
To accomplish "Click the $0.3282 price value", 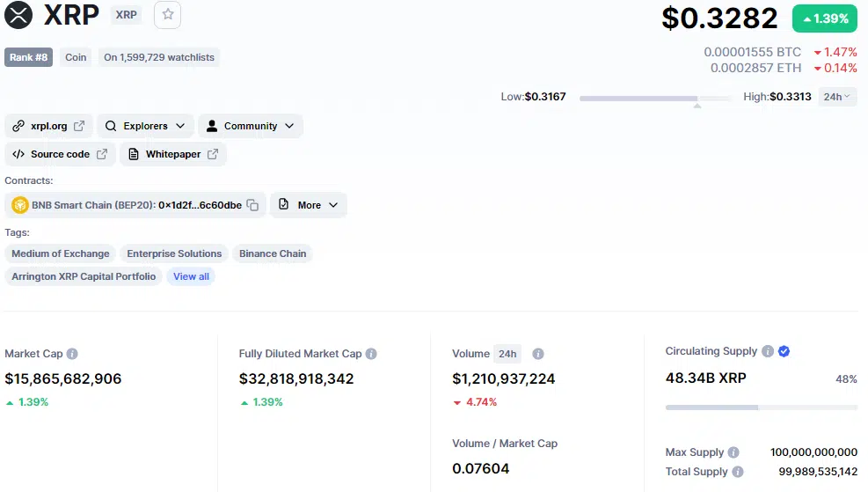I will (x=719, y=18).
